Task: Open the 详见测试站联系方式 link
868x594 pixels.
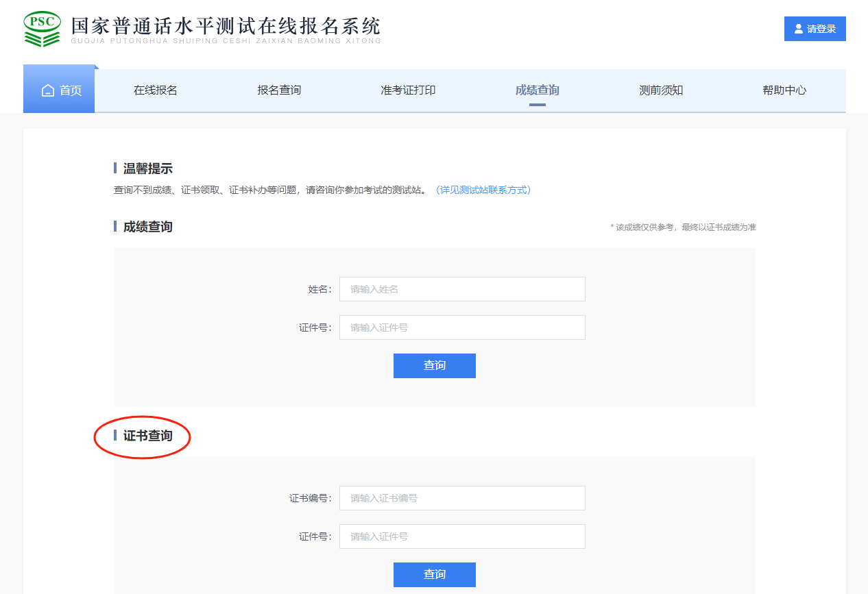Action: 483,190
